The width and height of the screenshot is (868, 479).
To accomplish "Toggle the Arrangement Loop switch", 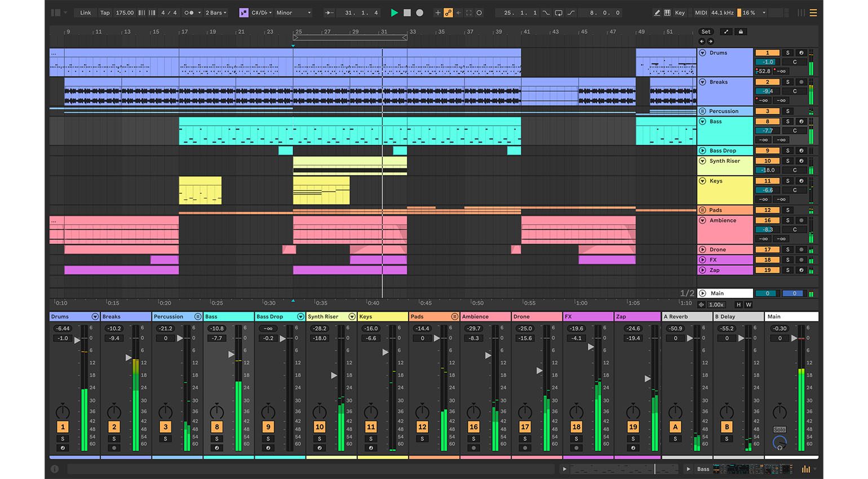I will point(558,12).
